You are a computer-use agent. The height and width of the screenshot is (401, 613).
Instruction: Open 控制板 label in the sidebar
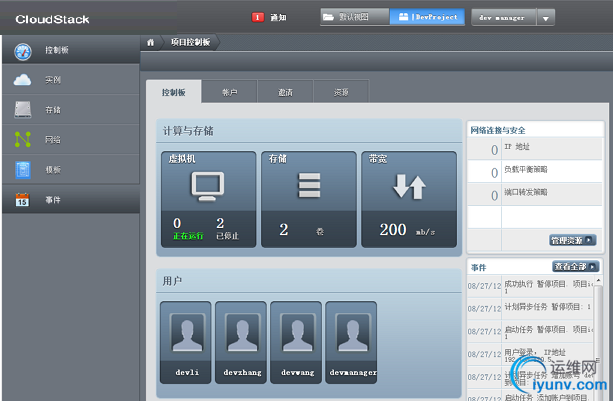(x=57, y=50)
